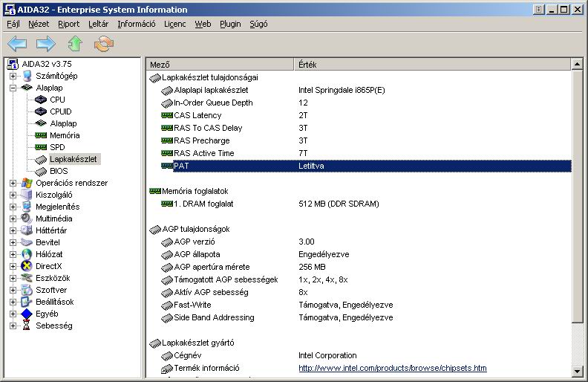Click the title bar help icon button
Screen dimensions: 588x382
pyautogui.click(x=538, y=10)
